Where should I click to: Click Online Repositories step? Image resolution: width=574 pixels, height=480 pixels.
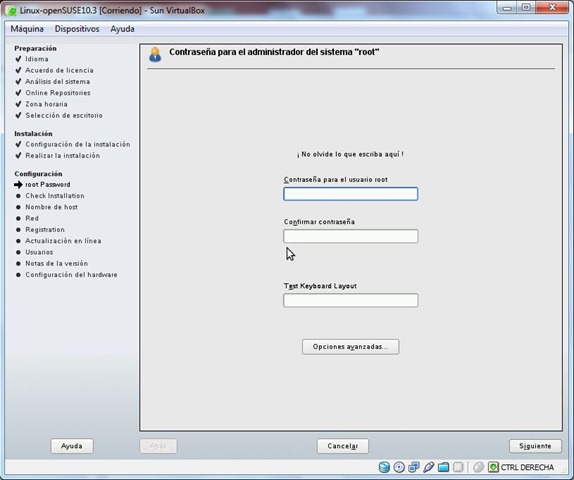[x=58, y=93]
